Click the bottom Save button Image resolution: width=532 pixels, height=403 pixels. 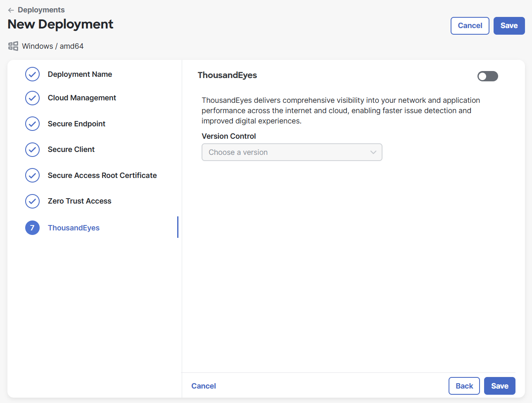(499, 386)
